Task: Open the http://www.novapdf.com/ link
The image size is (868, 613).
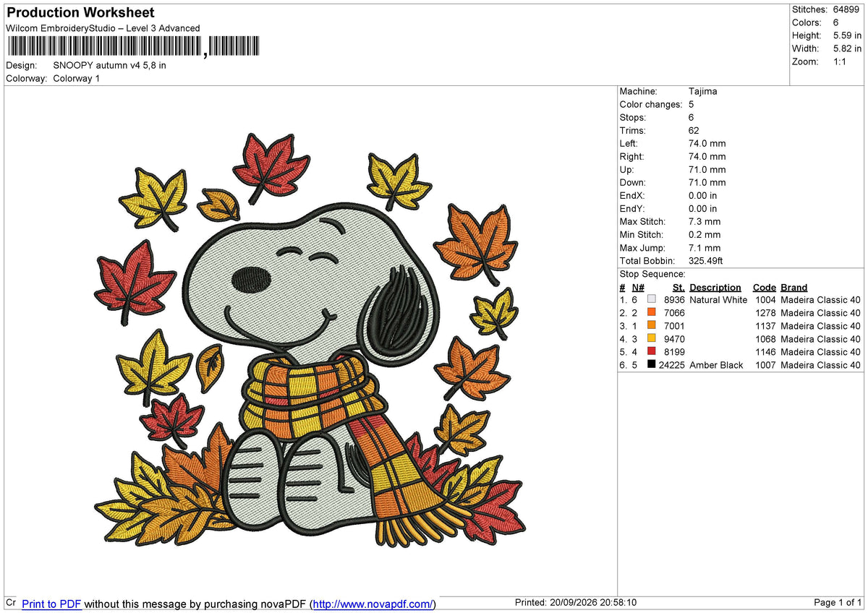Action: point(374,604)
